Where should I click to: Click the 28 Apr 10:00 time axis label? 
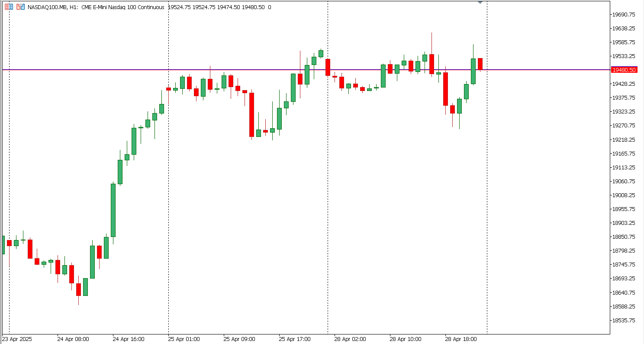(406, 339)
